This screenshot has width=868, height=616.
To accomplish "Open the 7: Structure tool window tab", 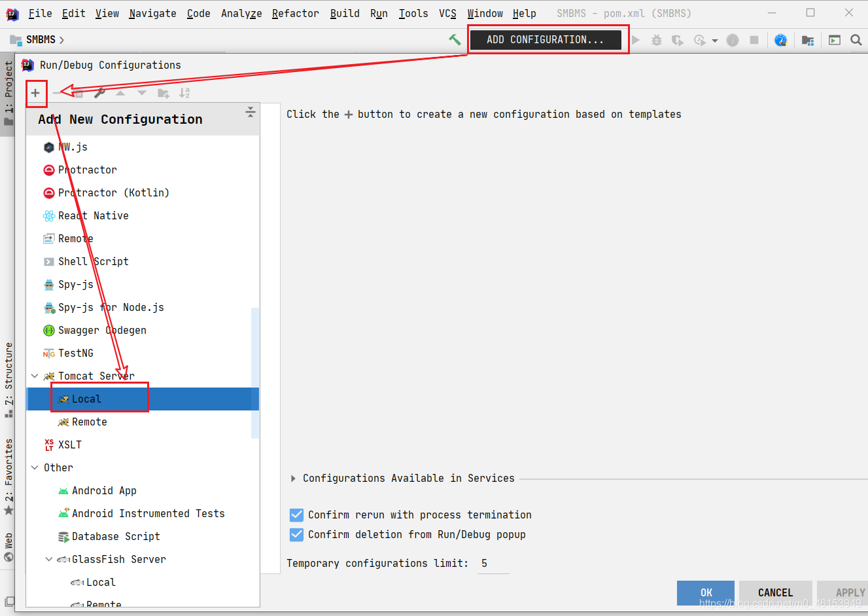I will 9,380.
